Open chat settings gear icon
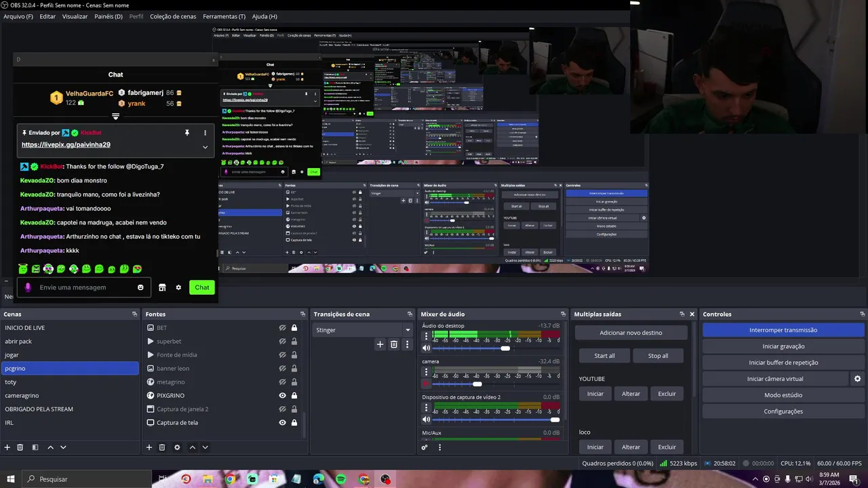Viewport: 868px width, 488px height. coord(178,287)
